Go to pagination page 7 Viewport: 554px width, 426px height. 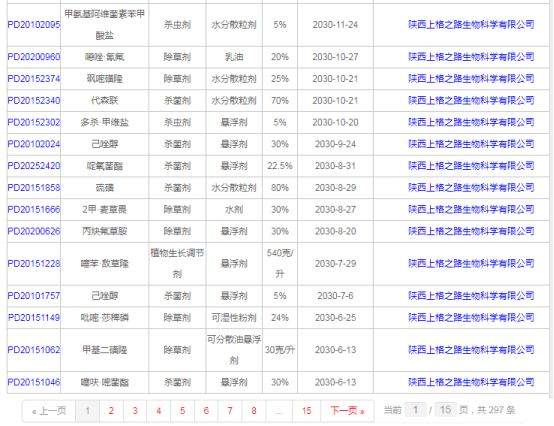[230, 411]
